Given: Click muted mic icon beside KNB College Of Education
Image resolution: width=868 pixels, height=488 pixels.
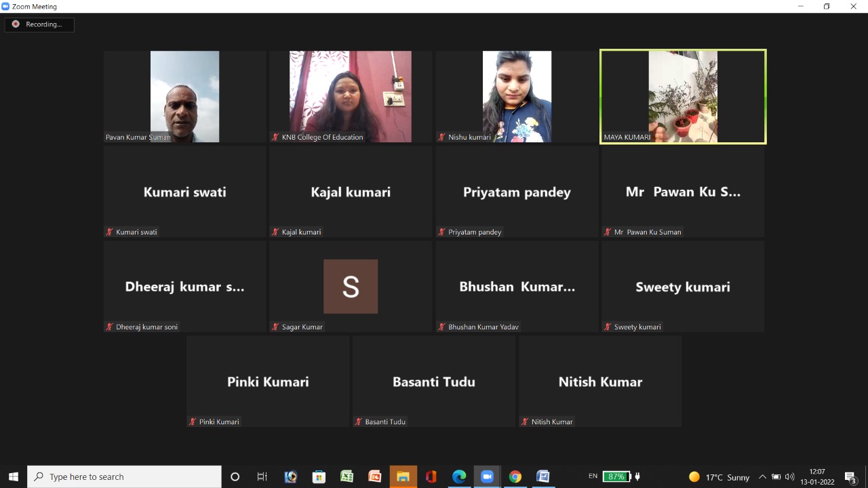Looking at the screenshot, I should [275, 137].
